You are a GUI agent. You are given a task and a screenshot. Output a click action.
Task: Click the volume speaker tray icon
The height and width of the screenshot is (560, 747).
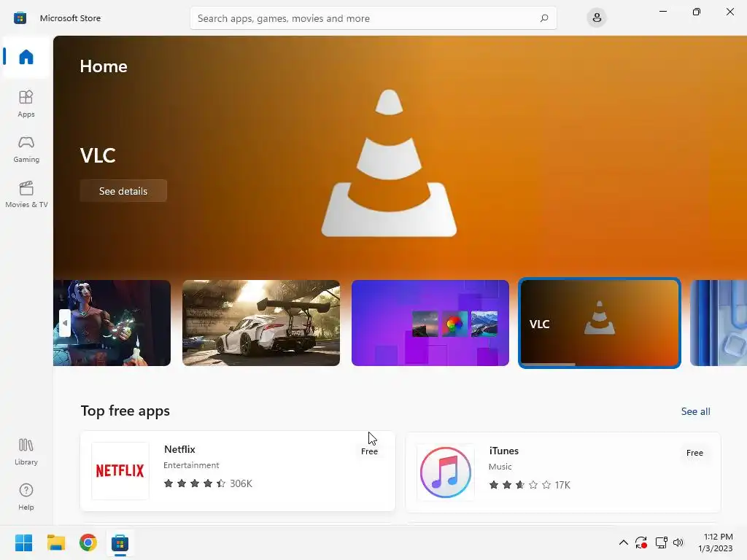click(678, 542)
